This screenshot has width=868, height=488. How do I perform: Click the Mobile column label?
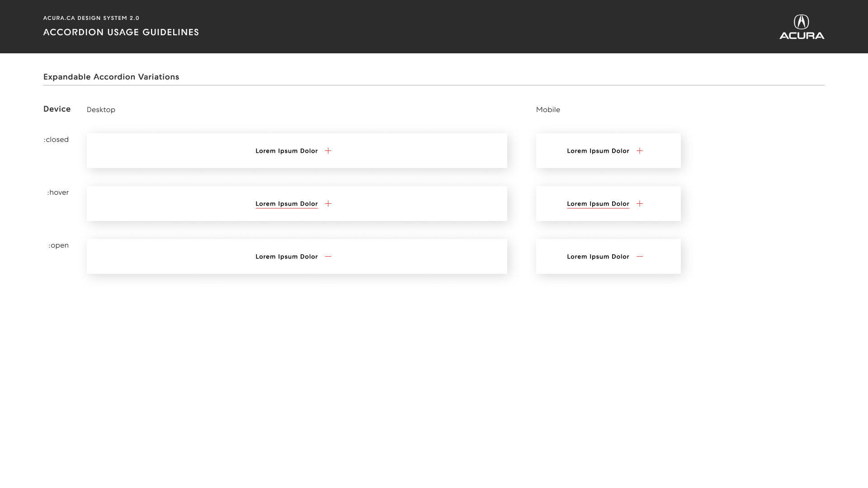click(x=548, y=110)
